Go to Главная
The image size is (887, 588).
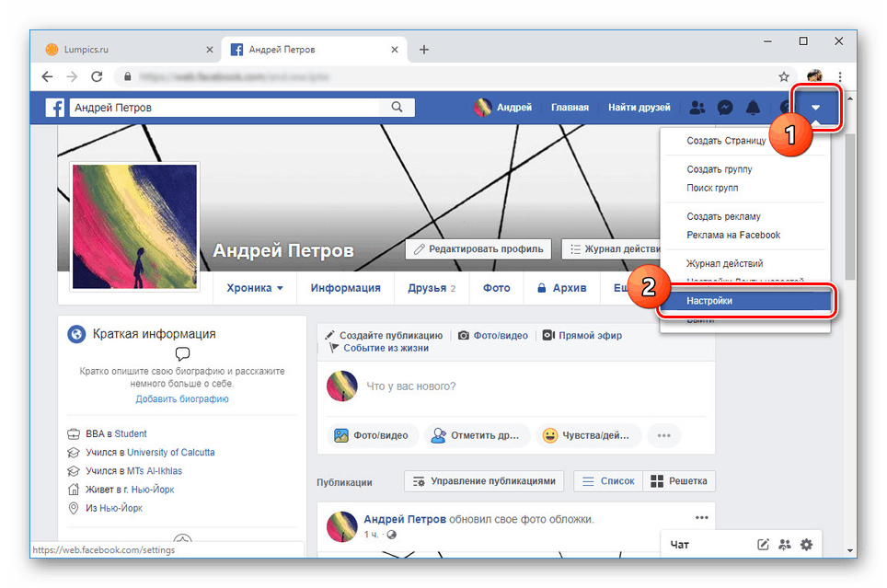tap(570, 108)
